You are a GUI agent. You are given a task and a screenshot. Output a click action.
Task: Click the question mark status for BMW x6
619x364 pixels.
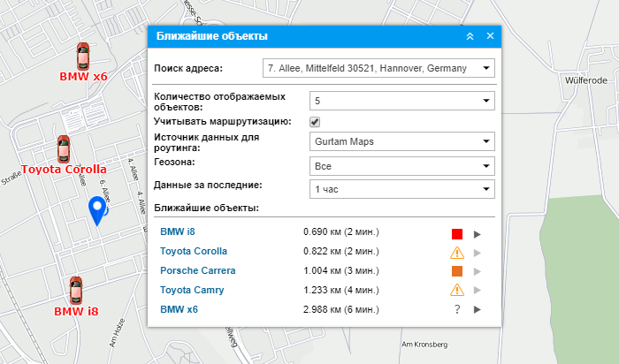457,309
